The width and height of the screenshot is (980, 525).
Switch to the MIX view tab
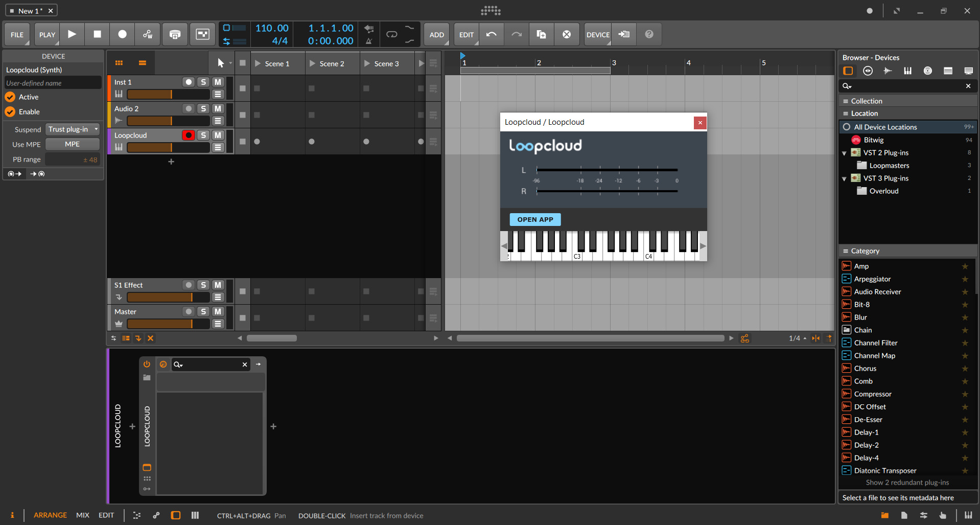(83, 515)
